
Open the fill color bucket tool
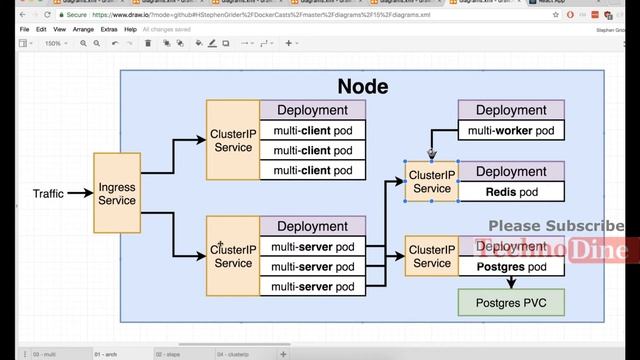point(199,43)
